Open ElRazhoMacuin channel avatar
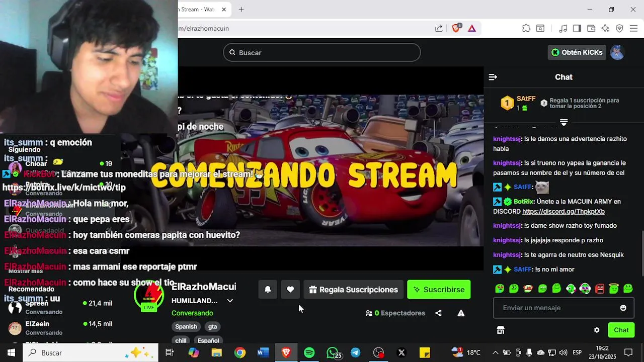 (x=149, y=295)
